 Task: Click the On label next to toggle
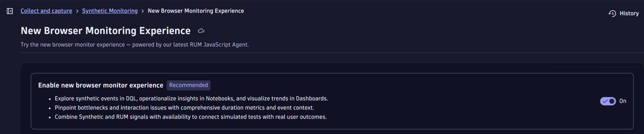pos(623,101)
